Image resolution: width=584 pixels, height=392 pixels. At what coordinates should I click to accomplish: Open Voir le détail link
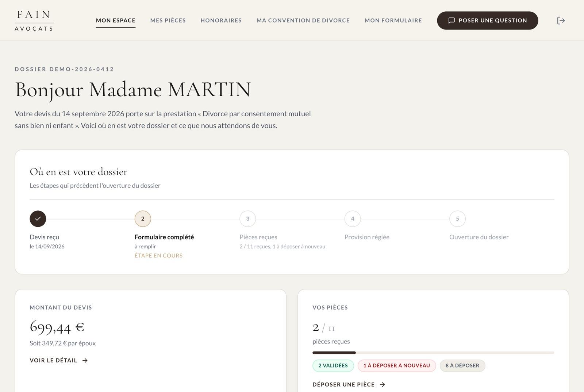pos(59,360)
